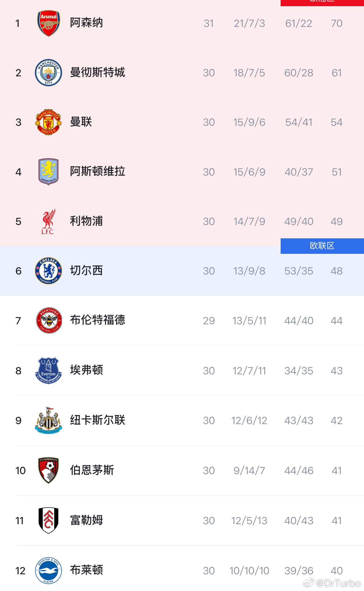Screen dimensions: 364x591
Task: Open the Aston Villa club badge
Action: click(48, 172)
